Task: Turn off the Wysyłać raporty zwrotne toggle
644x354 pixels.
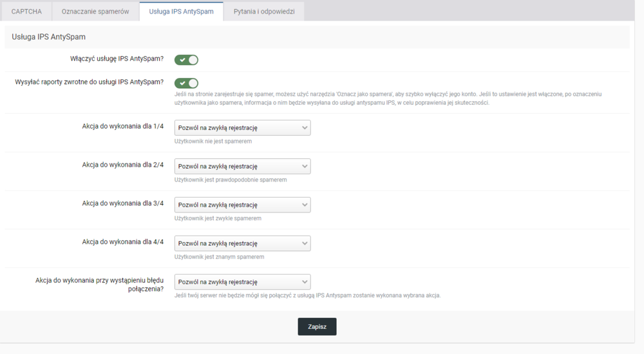Action: click(186, 83)
